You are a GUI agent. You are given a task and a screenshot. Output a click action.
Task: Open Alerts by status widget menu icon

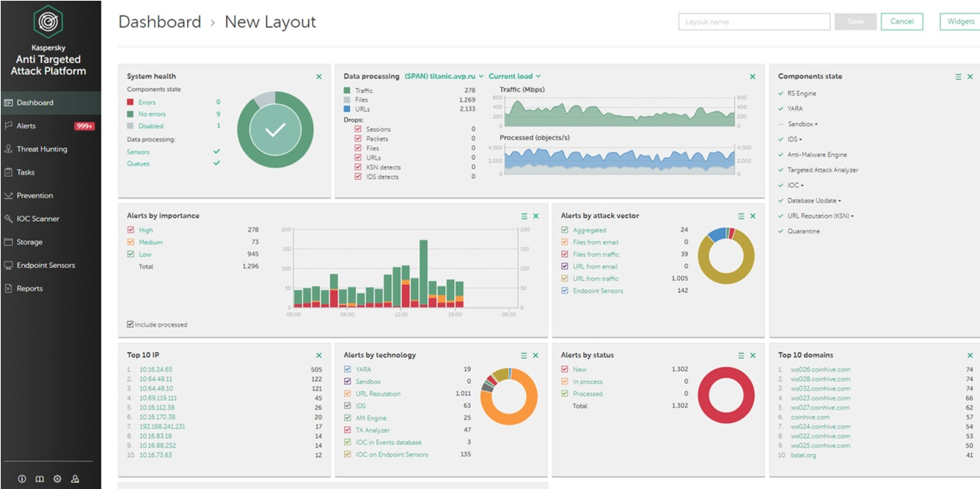click(741, 355)
